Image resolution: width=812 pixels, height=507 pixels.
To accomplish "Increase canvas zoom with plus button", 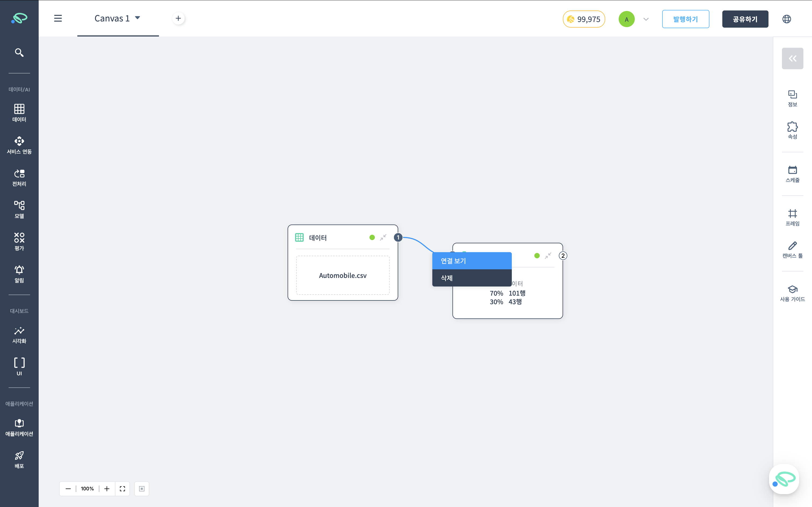I will [x=107, y=488].
